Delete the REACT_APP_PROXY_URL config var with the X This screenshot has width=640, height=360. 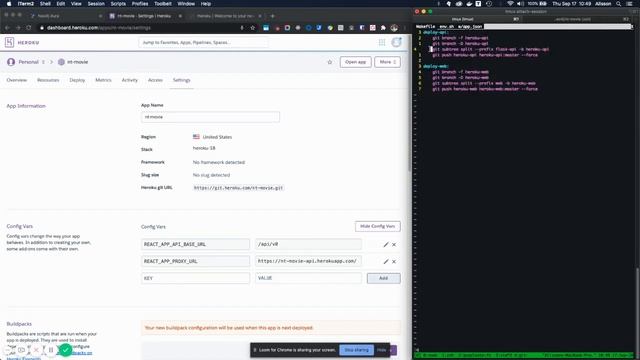(x=394, y=261)
